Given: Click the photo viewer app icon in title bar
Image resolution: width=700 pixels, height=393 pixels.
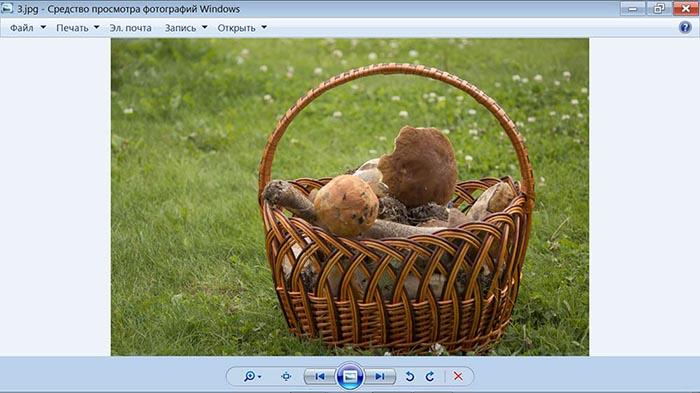Looking at the screenshot, I should tap(7, 8).
